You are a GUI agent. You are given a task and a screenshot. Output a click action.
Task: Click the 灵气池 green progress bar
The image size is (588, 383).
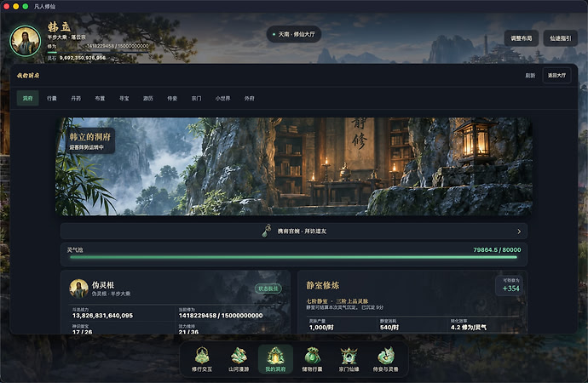[x=293, y=257]
